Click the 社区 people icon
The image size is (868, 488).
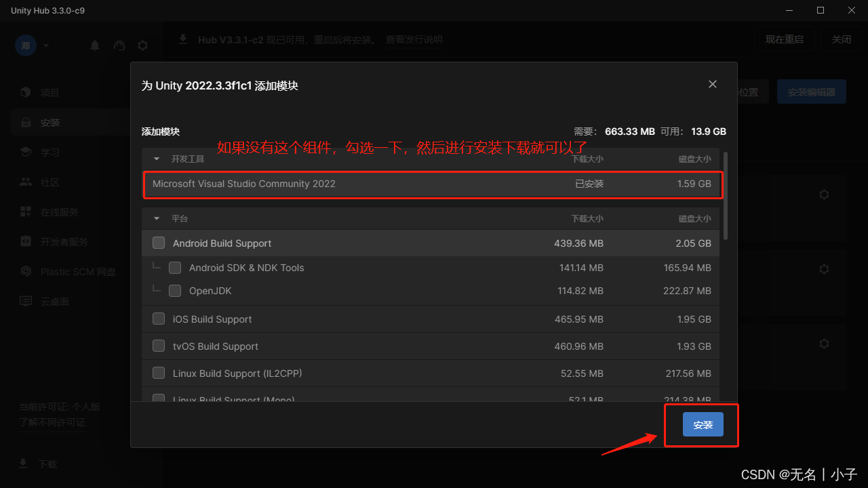(26, 182)
